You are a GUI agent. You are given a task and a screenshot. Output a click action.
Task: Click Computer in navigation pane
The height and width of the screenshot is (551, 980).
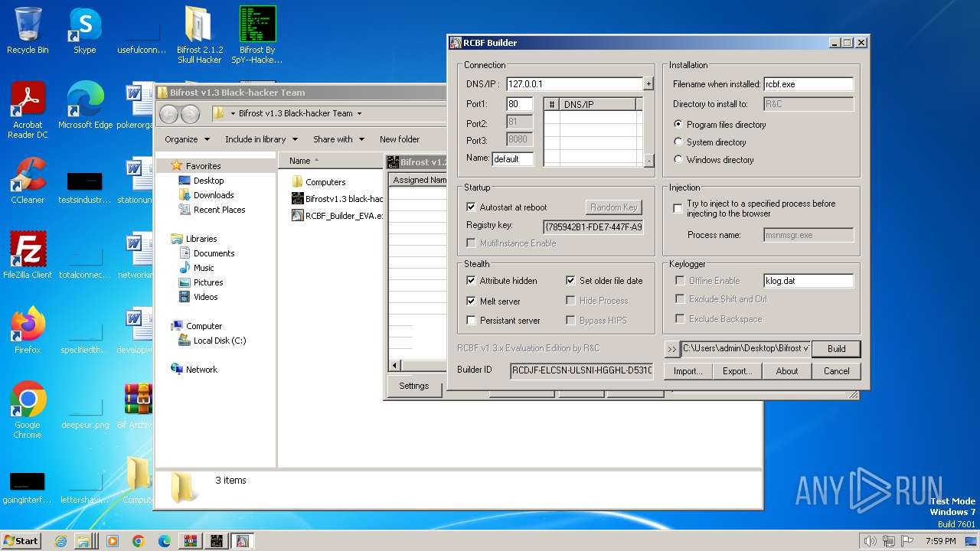204,326
